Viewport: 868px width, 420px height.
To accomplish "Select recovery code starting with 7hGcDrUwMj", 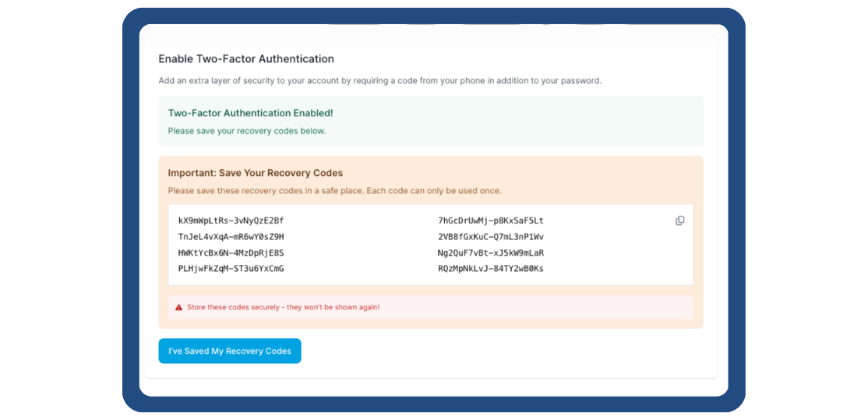I will pyautogui.click(x=491, y=221).
